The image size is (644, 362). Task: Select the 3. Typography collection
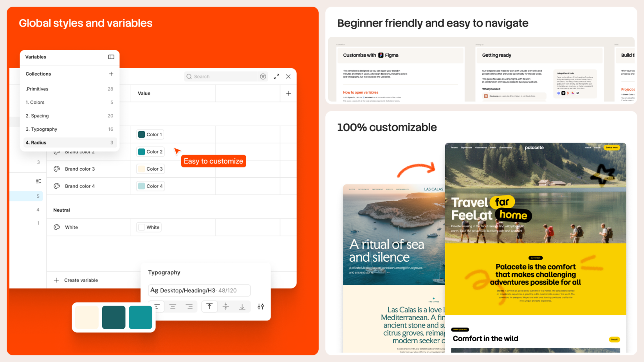(x=69, y=129)
